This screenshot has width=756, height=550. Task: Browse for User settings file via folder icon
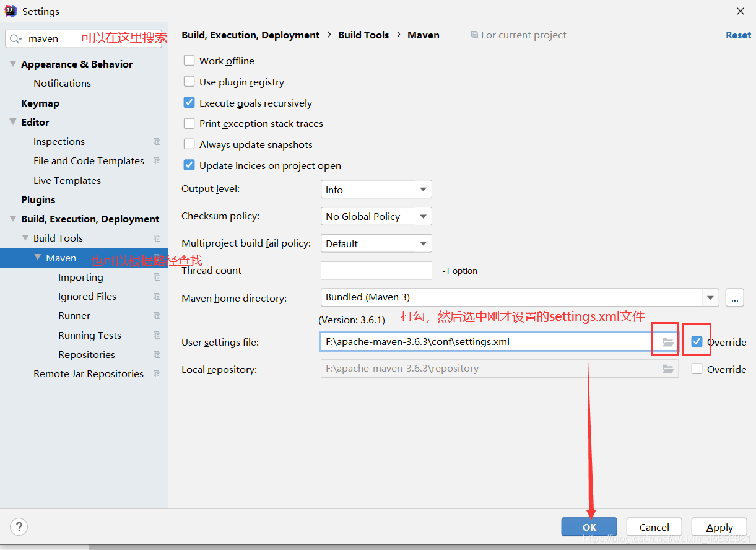668,342
